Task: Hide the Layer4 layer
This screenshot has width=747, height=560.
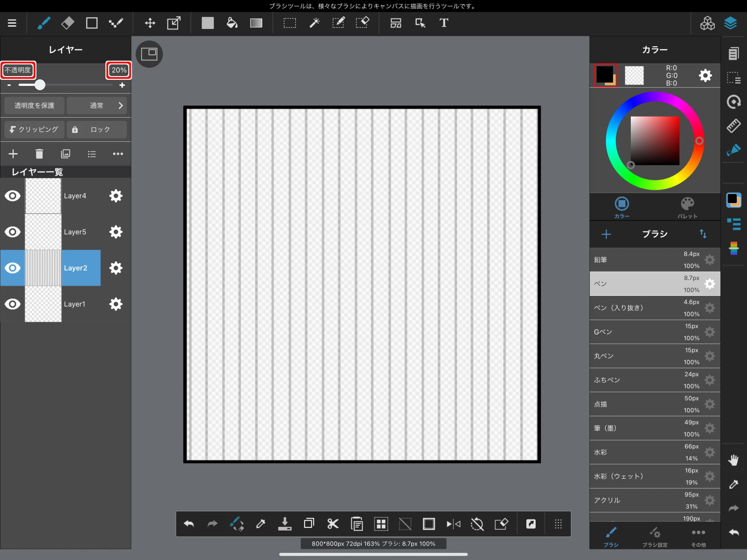Action: tap(12, 196)
